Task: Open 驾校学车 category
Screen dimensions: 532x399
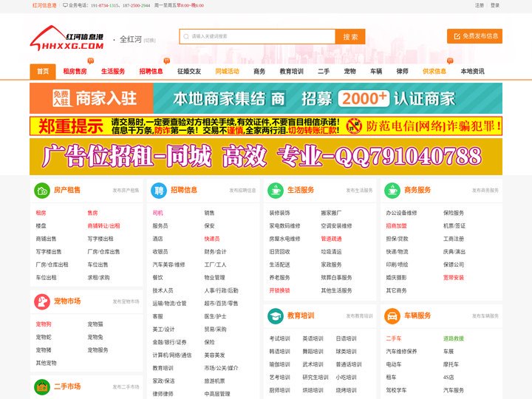Action: click(x=396, y=390)
